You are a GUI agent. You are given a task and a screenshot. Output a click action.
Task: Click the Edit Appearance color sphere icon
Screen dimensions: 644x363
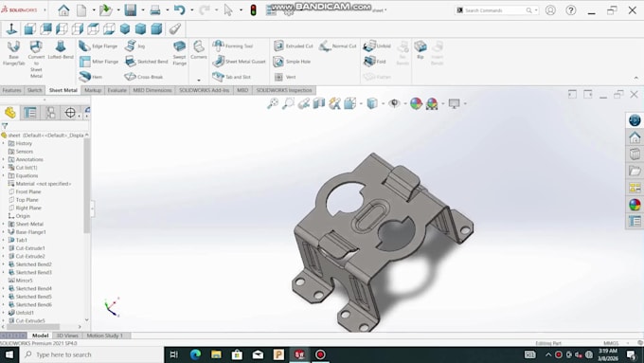(416, 103)
